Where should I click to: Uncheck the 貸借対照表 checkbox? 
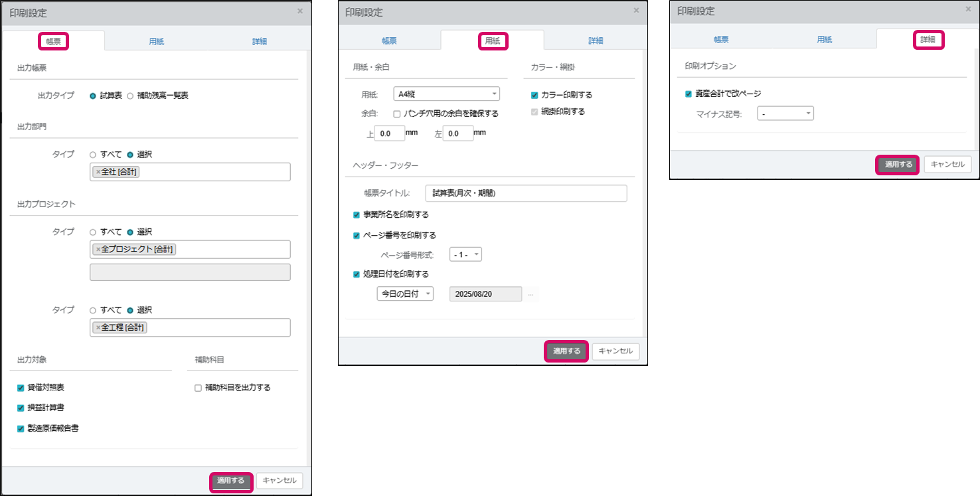[x=21, y=388]
